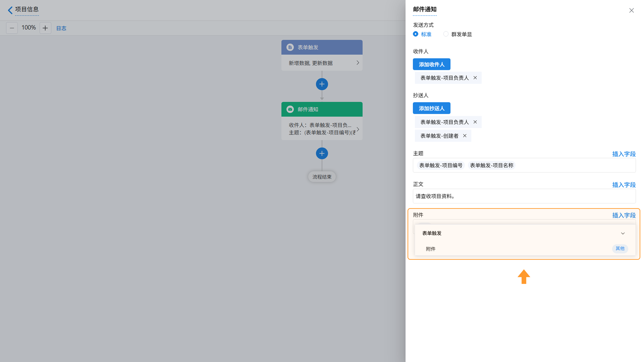Select the 标准 send mode radio
This screenshot has height=362, width=644.
[416, 34]
